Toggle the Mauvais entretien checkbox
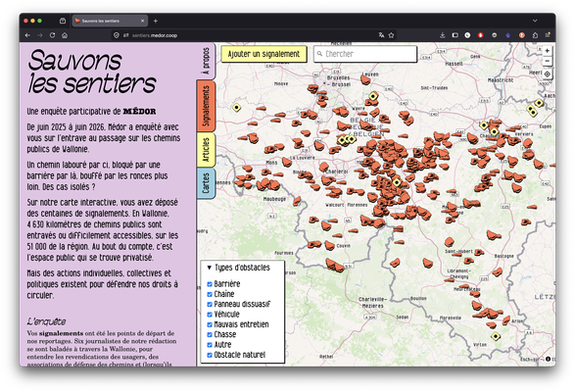Screen dimensions: 575x392 (x=210, y=324)
